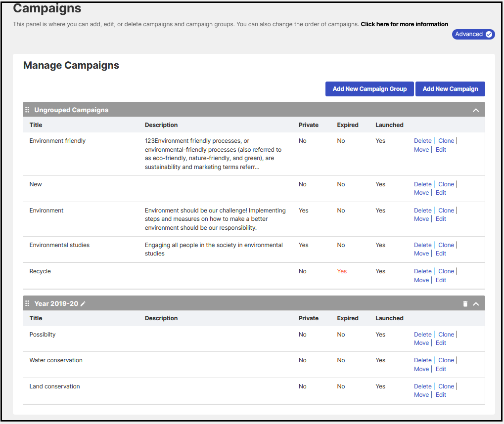
Task: Move the Land conservation campaign
Action: 421,395
